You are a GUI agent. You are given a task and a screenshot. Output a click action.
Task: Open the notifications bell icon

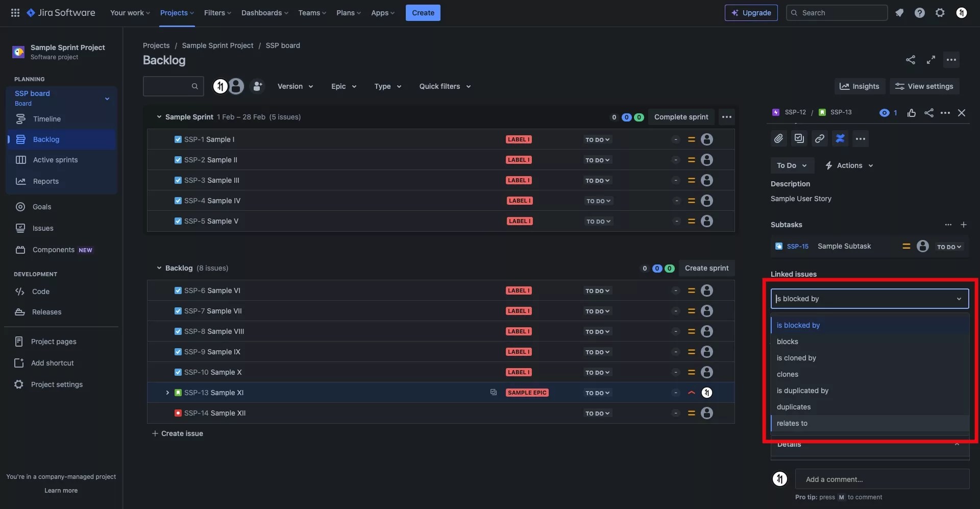point(899,12)
